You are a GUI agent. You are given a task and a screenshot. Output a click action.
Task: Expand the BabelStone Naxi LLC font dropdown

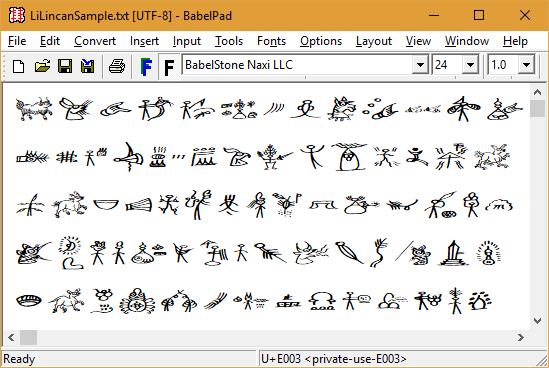point(420,65)
